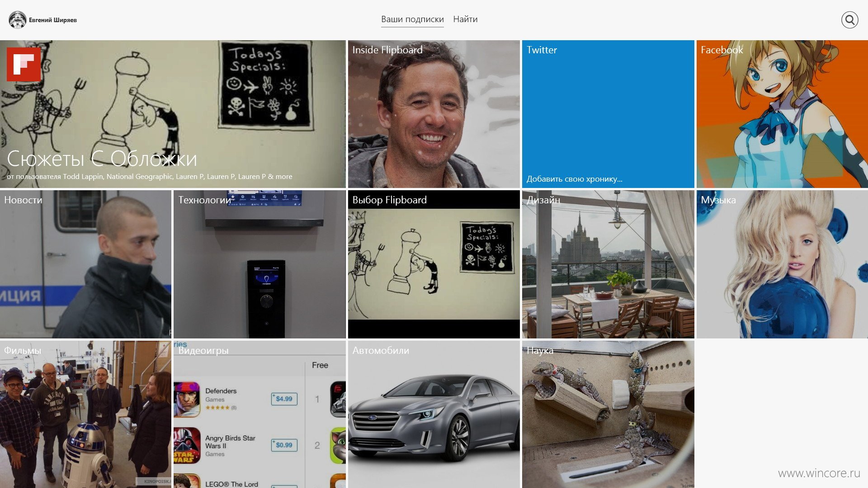Open the search magnifier icon

click(x=849, y=20)
